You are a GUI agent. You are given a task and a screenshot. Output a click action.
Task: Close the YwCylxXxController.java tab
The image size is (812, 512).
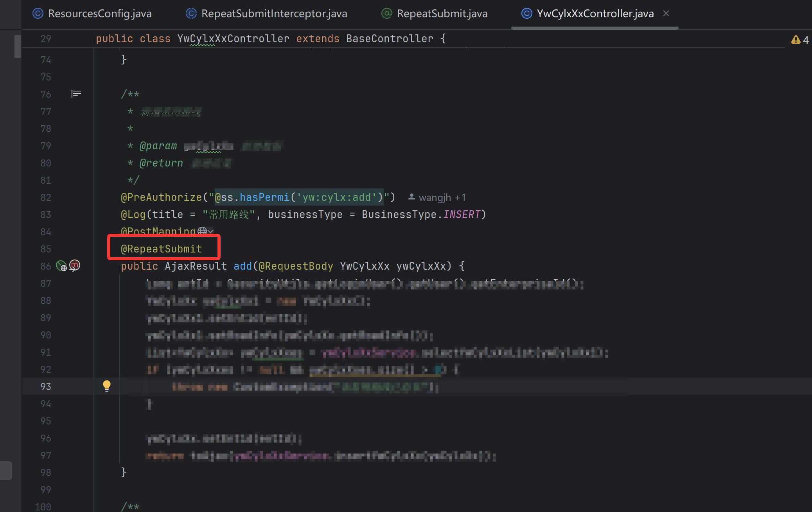[666, 14]
